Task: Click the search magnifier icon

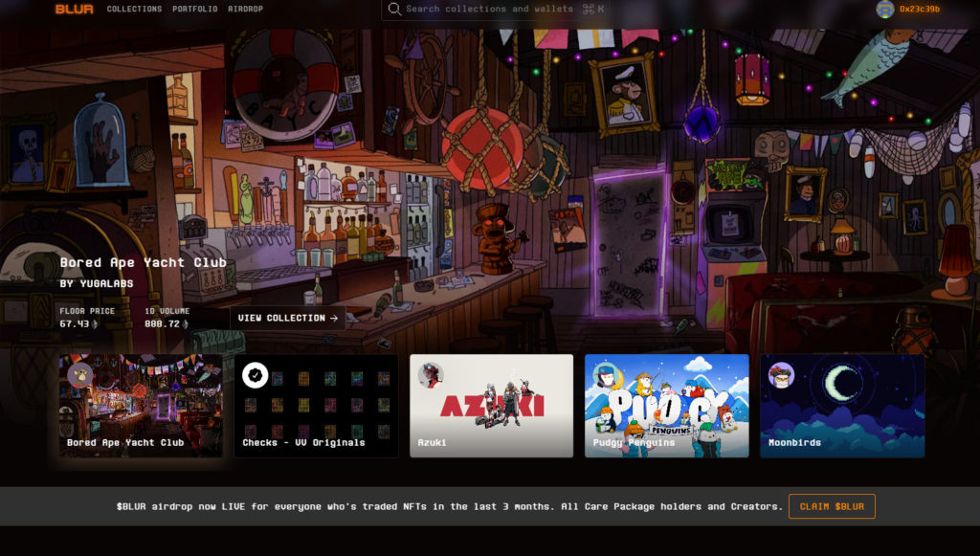Action: click(x=393, y=9)
